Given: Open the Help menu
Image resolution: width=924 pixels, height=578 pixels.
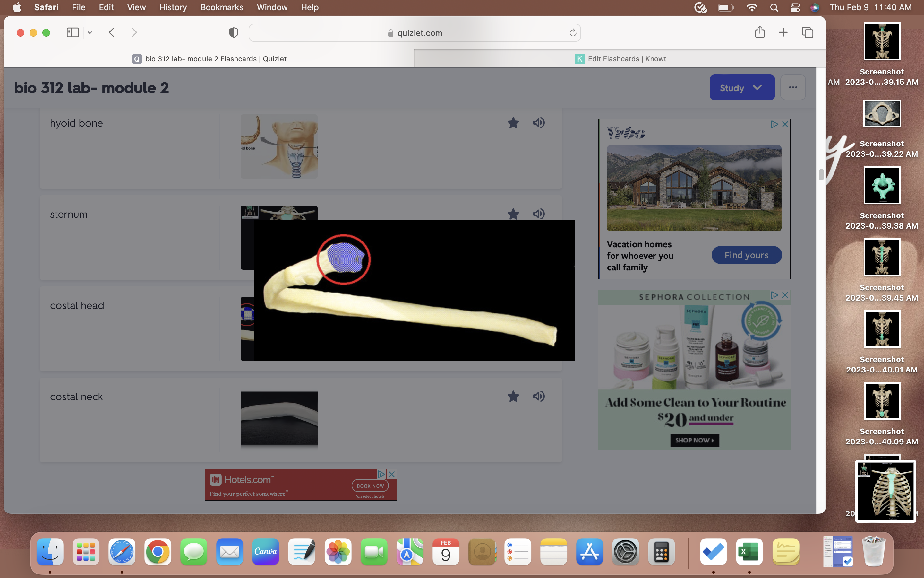Looking at the screenshot, I should pos(310,7).
